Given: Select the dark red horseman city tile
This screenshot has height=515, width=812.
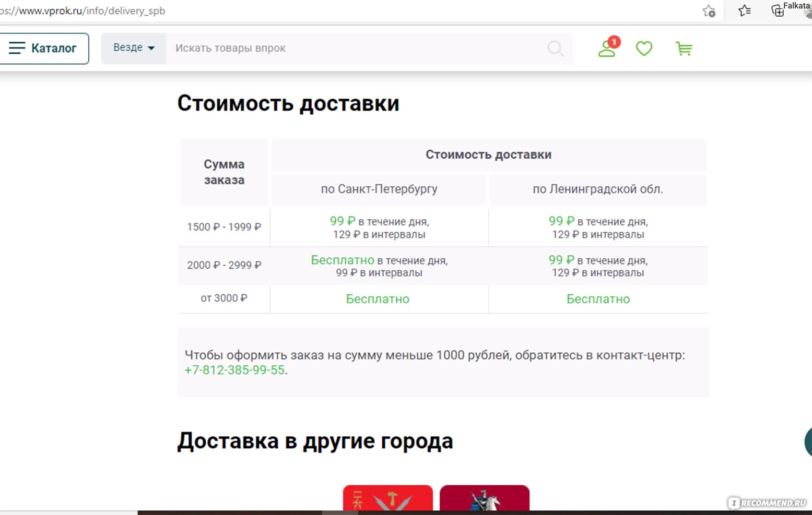Looking at the screenshot, I should pyautogui.click(x=485, y=498).
